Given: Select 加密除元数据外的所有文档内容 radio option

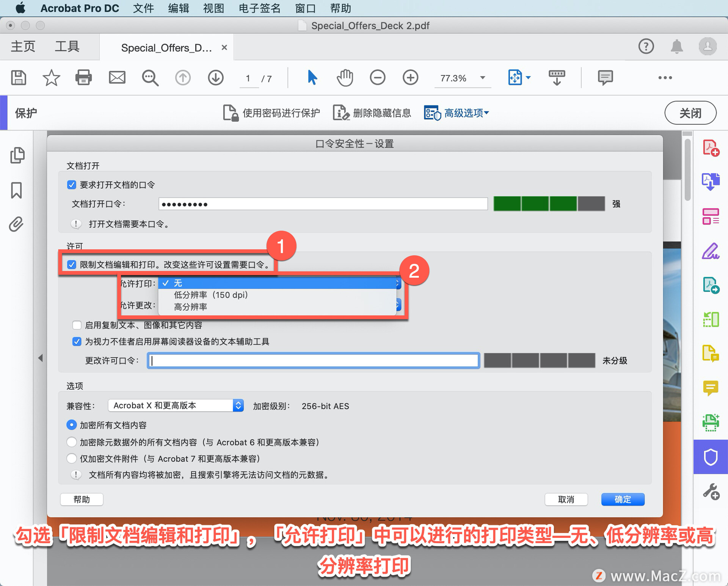Looking at the screenshot, I should (71, 442).
